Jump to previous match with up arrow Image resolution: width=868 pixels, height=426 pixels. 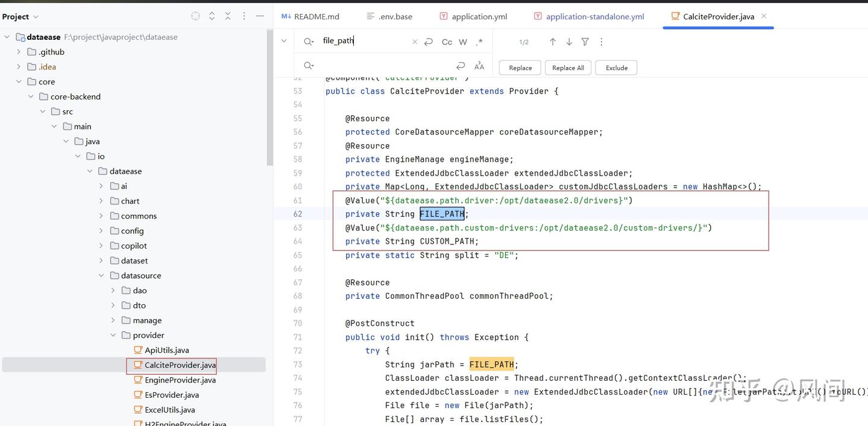pos(553,42)
